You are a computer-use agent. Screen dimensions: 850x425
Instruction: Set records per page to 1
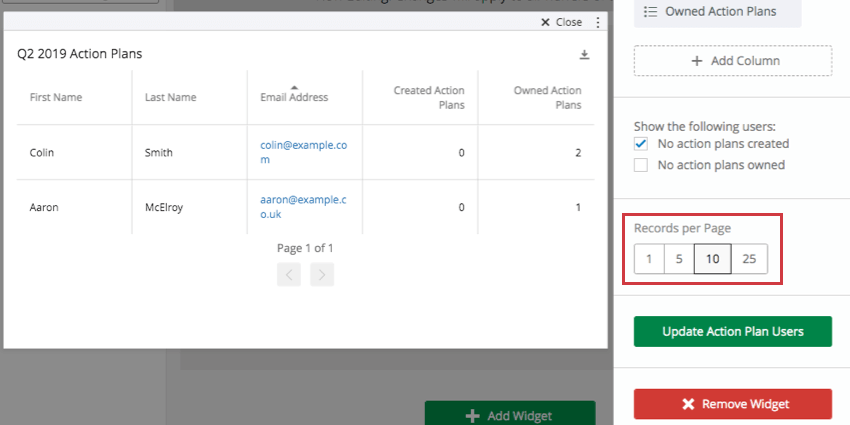click(649, 259)
